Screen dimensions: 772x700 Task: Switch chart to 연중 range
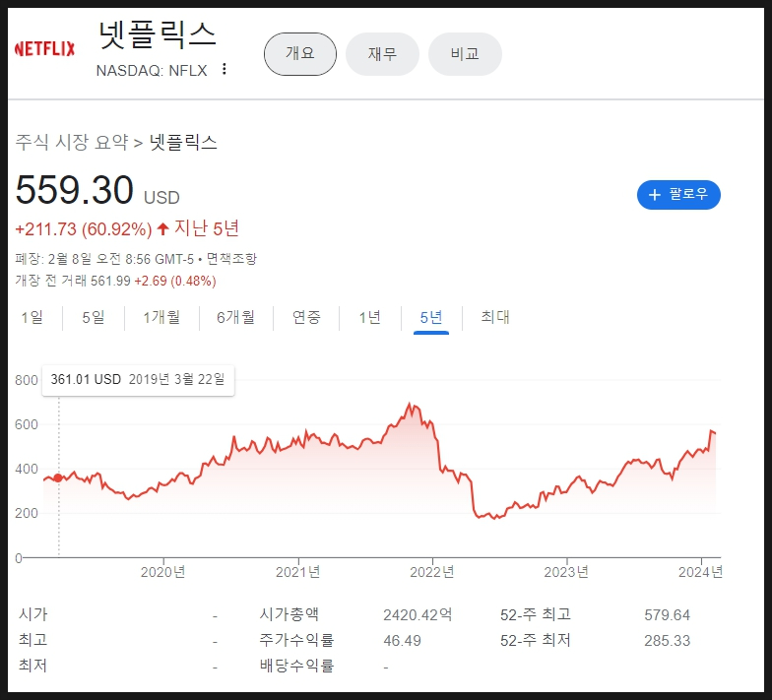pos(306,317)
